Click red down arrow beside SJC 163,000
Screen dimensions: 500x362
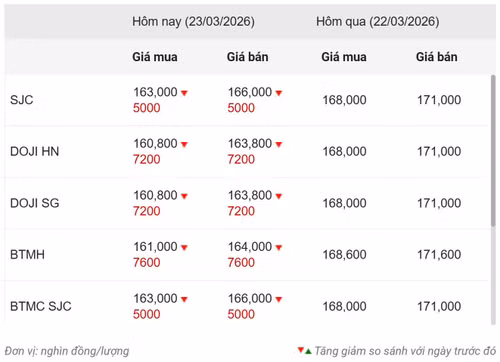(x=184, y=93)
